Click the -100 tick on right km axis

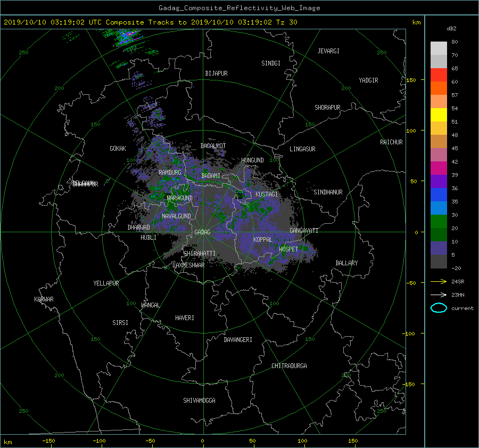coord(410,333)
